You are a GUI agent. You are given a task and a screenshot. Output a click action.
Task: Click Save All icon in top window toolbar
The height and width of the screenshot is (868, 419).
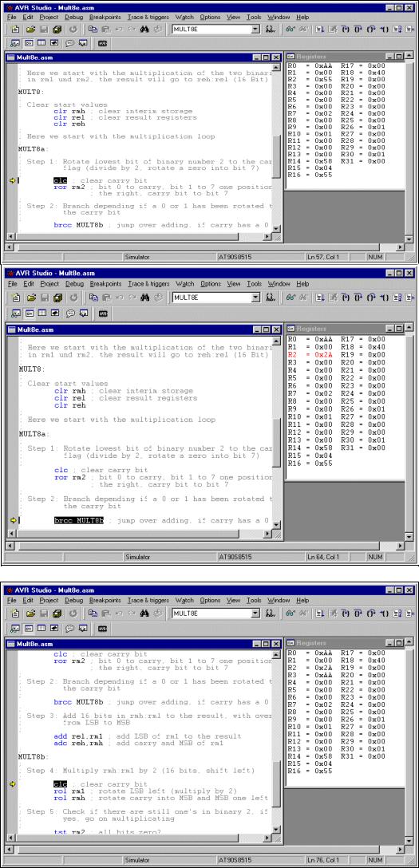point(57,30)
